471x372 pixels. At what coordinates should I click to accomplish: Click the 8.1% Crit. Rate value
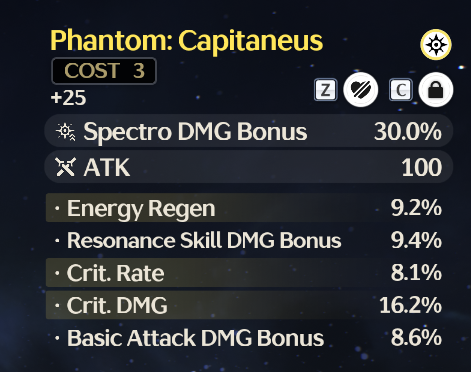coord(416,273)
